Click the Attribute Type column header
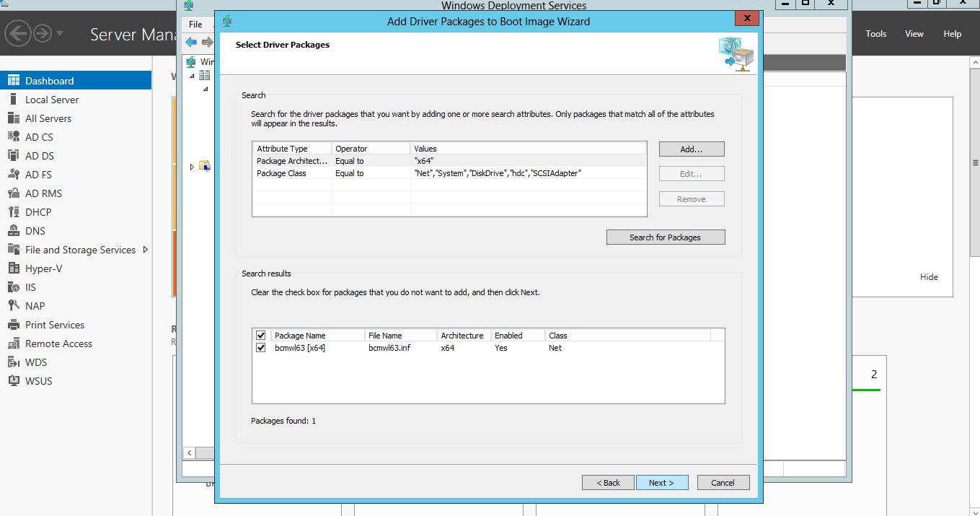Image resolution: width=980 pixels, height=516 pixels. (x=292, y=149)
